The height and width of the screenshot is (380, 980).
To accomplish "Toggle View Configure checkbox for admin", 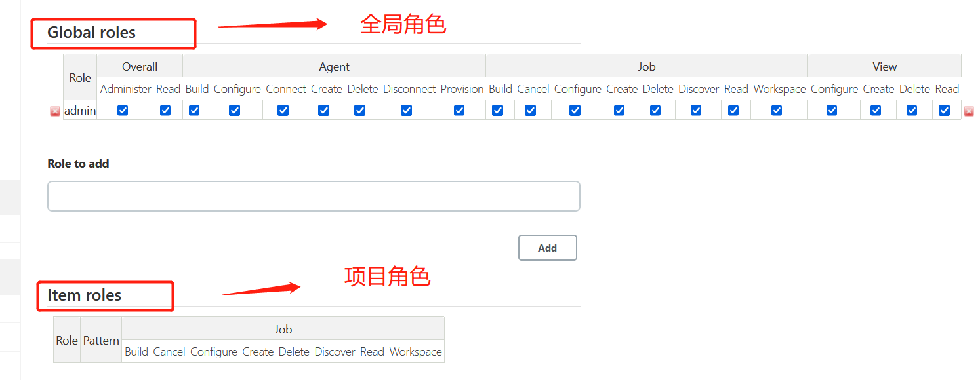I will click(x=832, y=111).
